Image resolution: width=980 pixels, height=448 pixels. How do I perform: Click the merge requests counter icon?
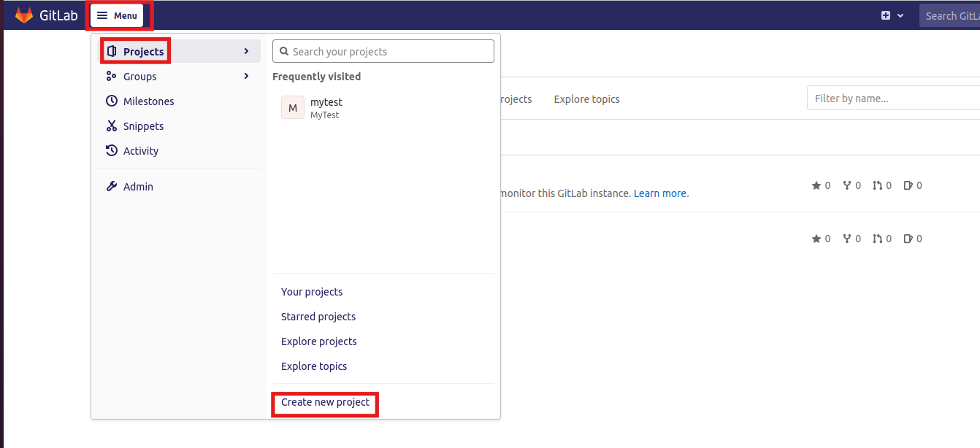point(879,185)
